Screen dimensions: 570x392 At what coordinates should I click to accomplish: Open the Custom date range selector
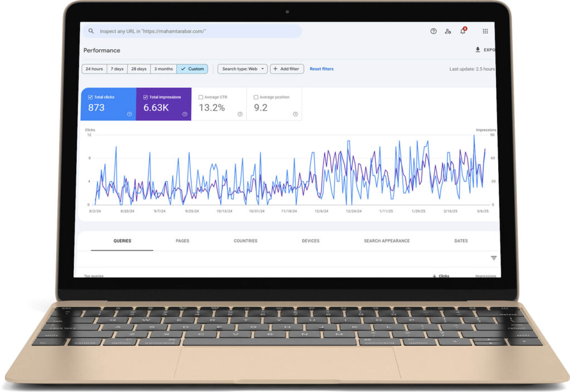coord(192,69)
